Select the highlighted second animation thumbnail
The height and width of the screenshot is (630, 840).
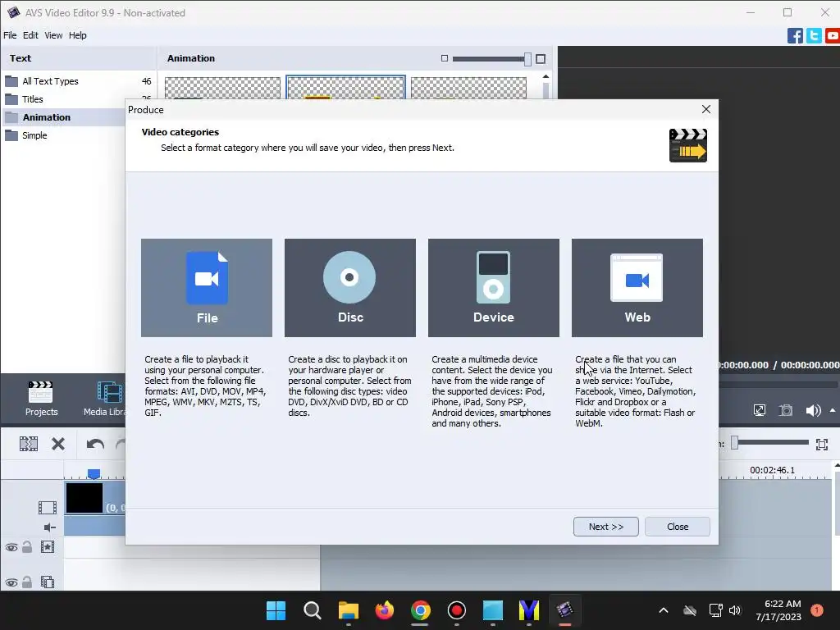[x=345, y=88]
